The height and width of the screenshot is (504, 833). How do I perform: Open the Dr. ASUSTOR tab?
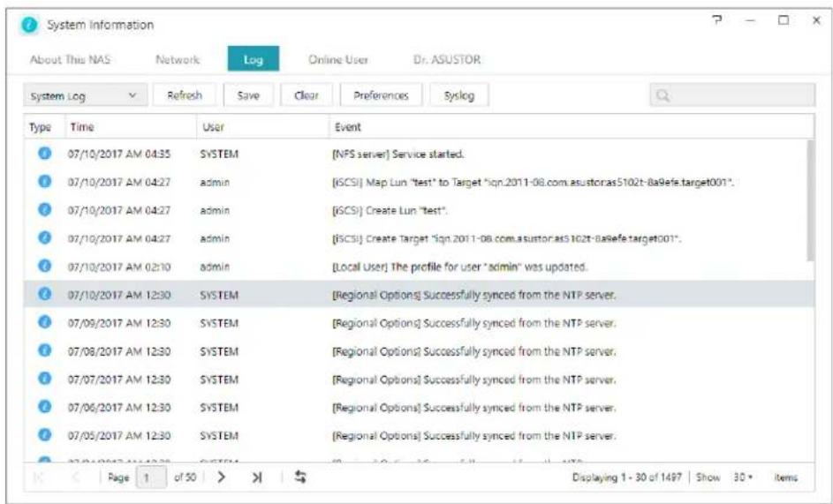447,59
